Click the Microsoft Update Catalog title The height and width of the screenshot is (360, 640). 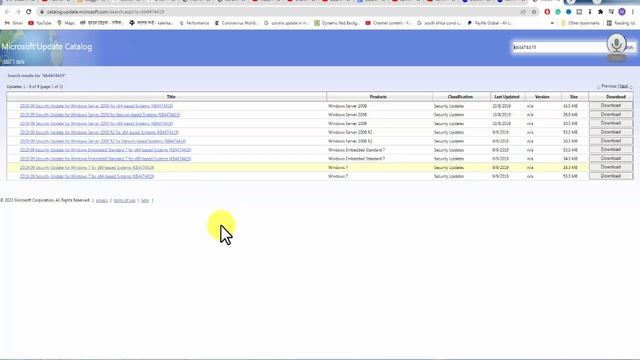(47, 47)
